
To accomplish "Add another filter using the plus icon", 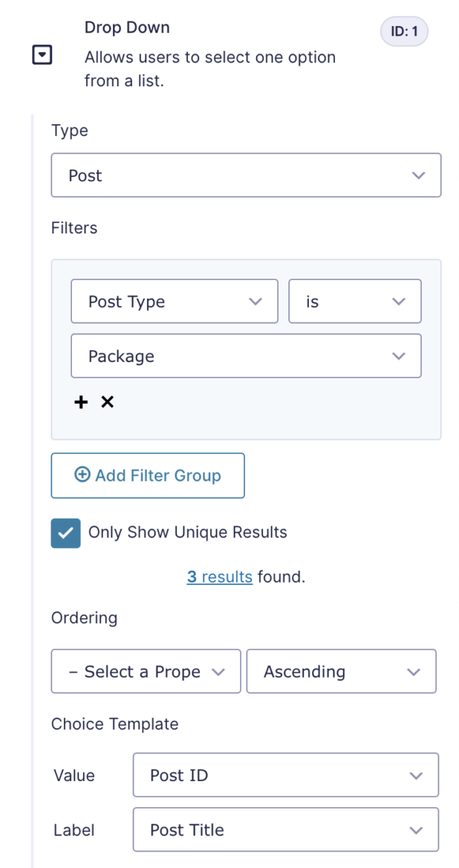I will point(81,401).
